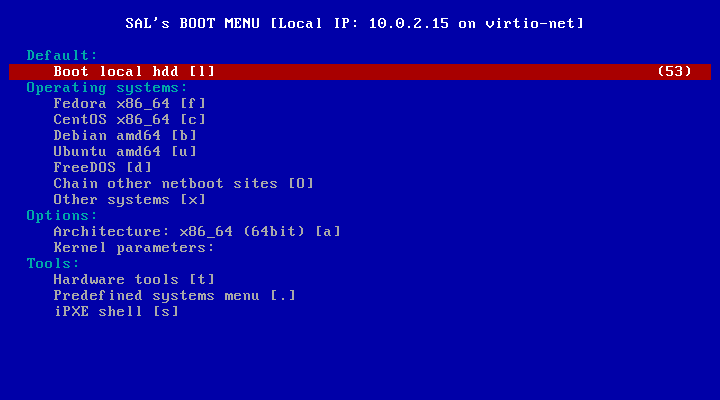Image resolution: width=720 pixels, height=400 pixels.
Task: Click the countdown timer (53)
Action: [x=675, y=72]
